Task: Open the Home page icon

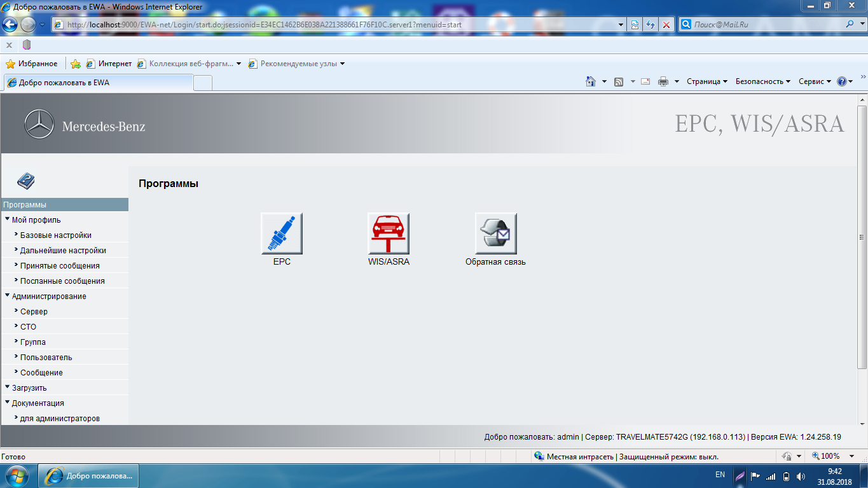Action: pyautogui.click(x=591, y=81)
